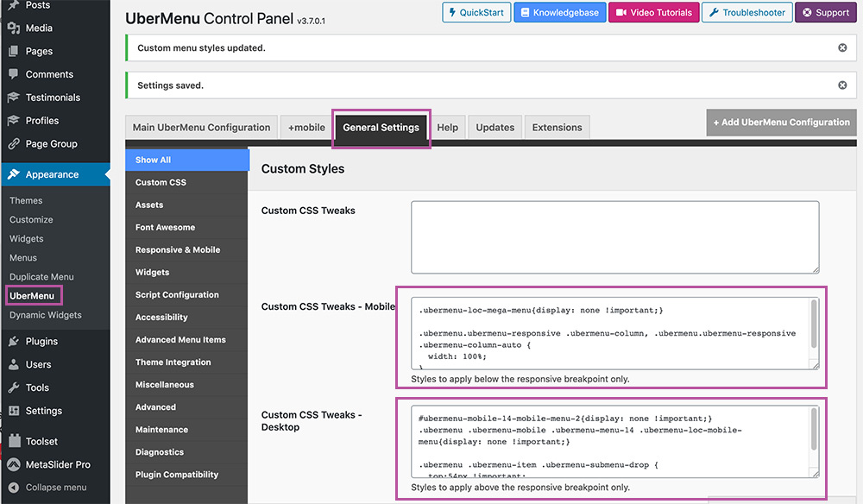Switch to the +mobile tab
Image resolution: width=863 pixels, height=504 pixels.
pyautogui.click(x=306, y=127)
